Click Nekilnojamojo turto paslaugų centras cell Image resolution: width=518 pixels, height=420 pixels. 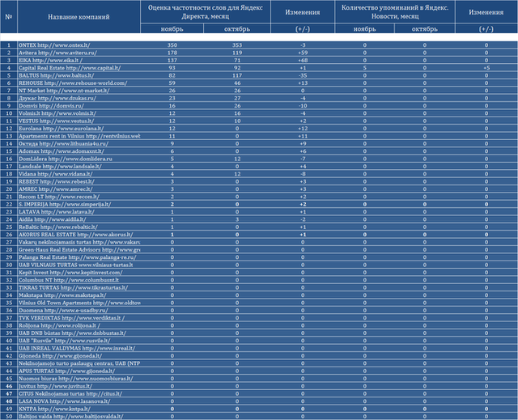[79, 363]
